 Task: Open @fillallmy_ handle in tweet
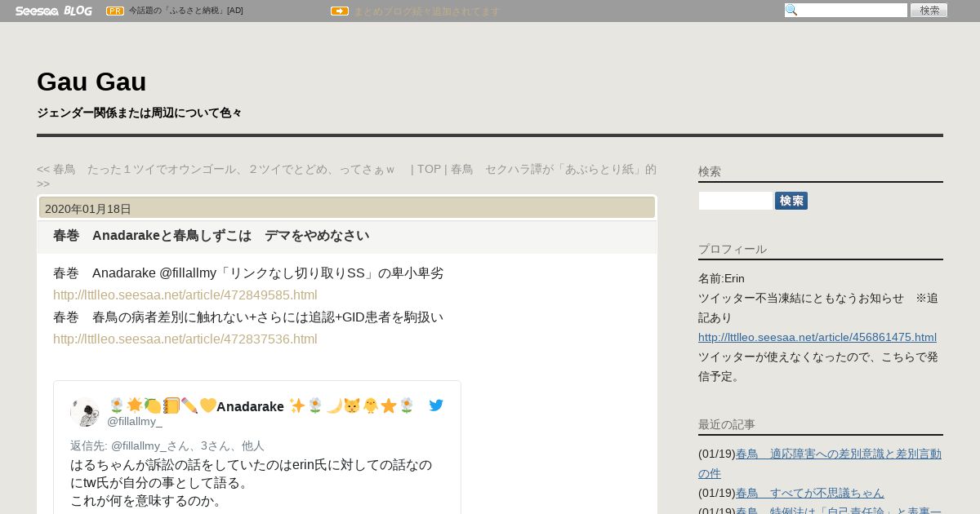click(x=135, y=422)
